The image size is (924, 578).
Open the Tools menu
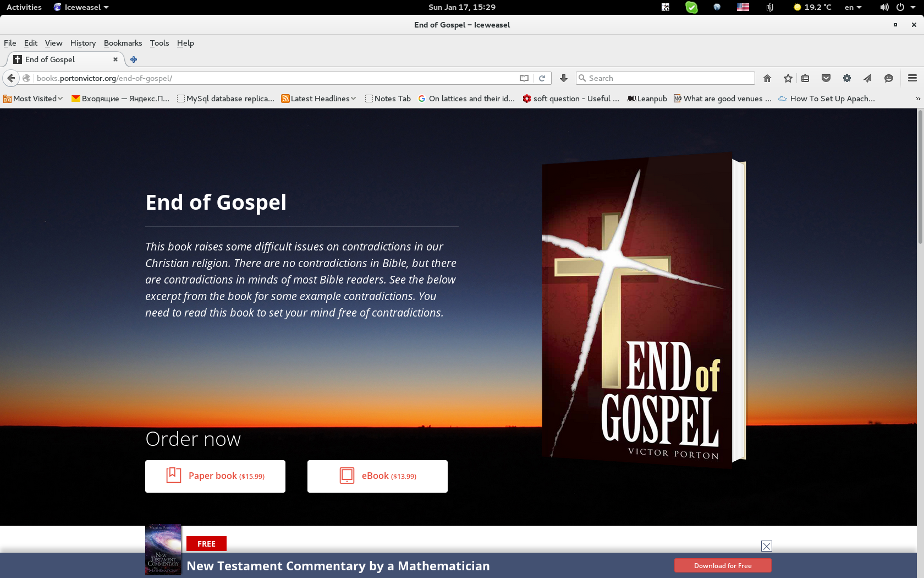159,43
